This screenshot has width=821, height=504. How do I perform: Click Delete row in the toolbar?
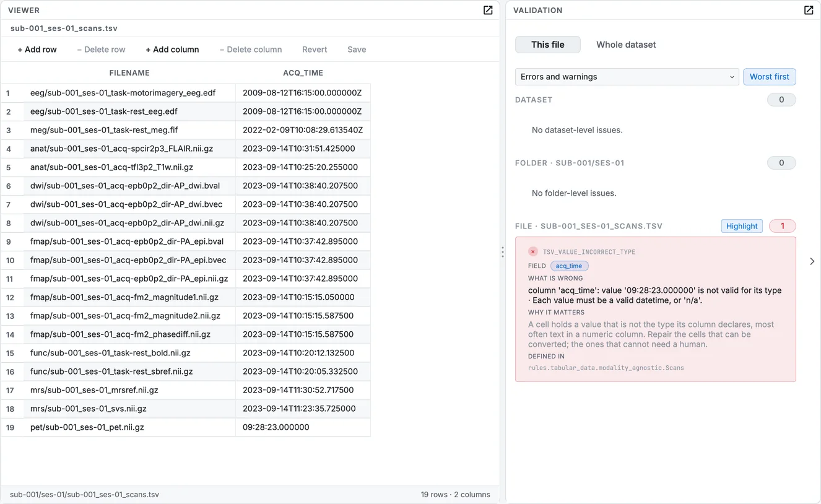[x=101, y=50]
